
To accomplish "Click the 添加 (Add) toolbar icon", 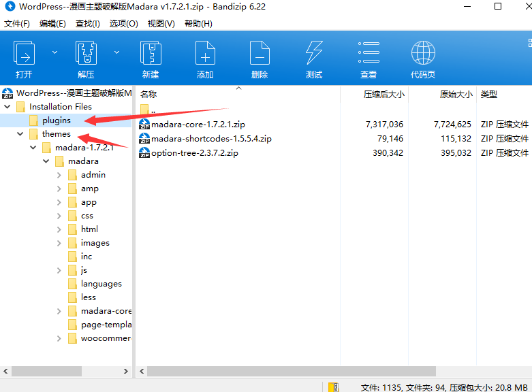I will coord(205,54).
